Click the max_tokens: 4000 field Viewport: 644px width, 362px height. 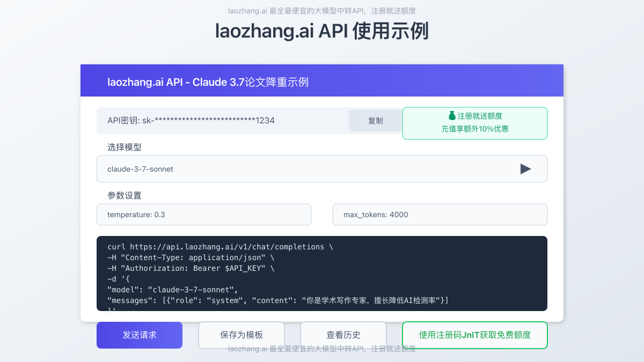click(x=440, y=215)
